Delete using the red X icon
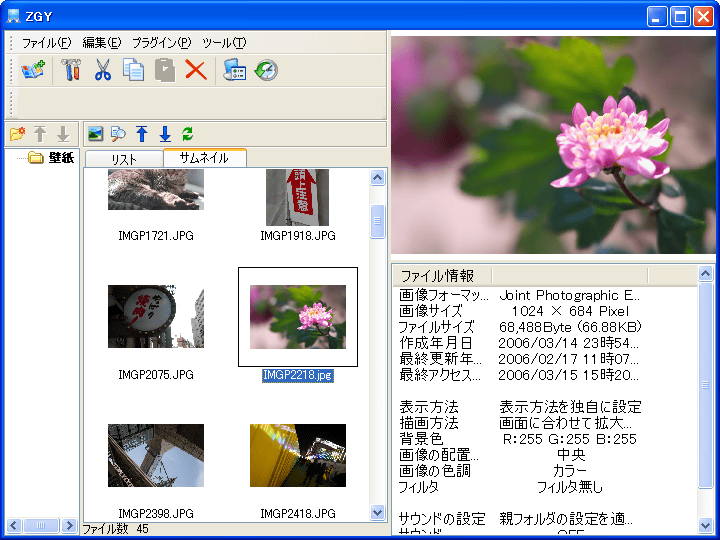This screenshot has height=540, width=720. point(196,71)
